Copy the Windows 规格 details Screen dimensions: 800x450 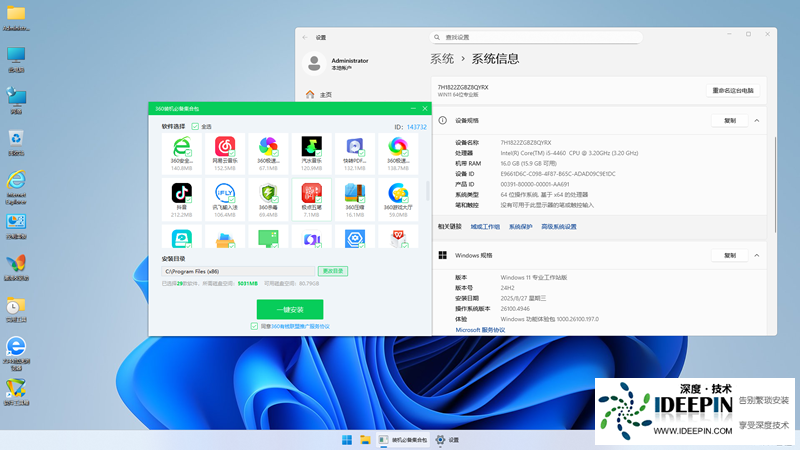pyautogui.click(x=730, y=255)
